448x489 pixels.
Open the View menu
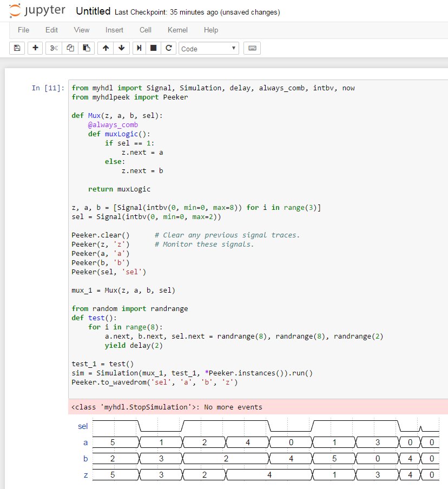click(81, 30)
